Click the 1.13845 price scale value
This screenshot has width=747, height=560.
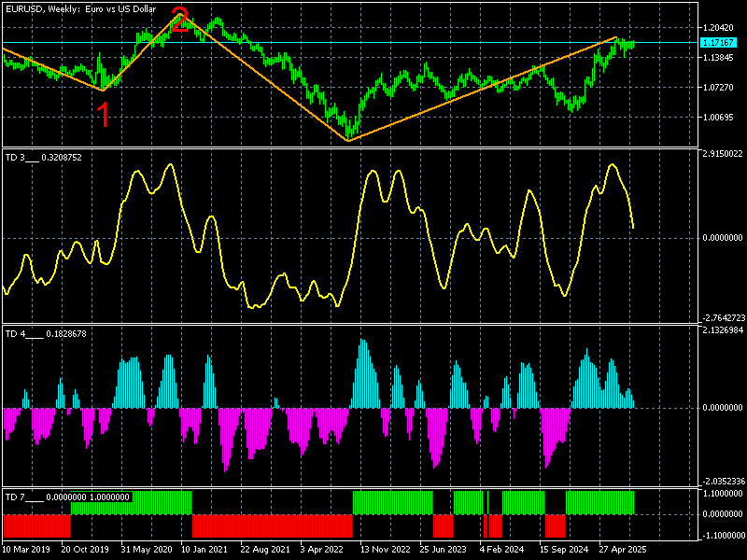tap(718, 58)
